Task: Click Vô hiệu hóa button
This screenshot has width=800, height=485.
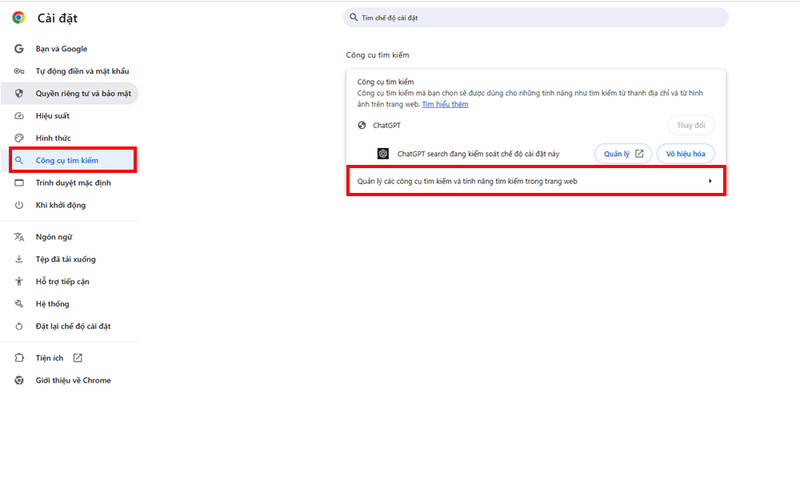Action: pos(685,154)
